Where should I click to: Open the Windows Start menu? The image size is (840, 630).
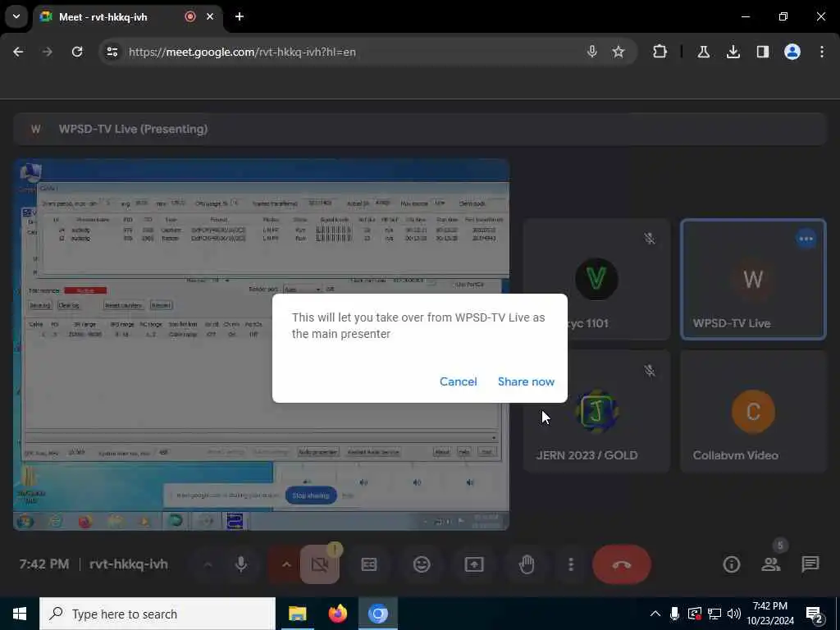[x=20, y=614]
